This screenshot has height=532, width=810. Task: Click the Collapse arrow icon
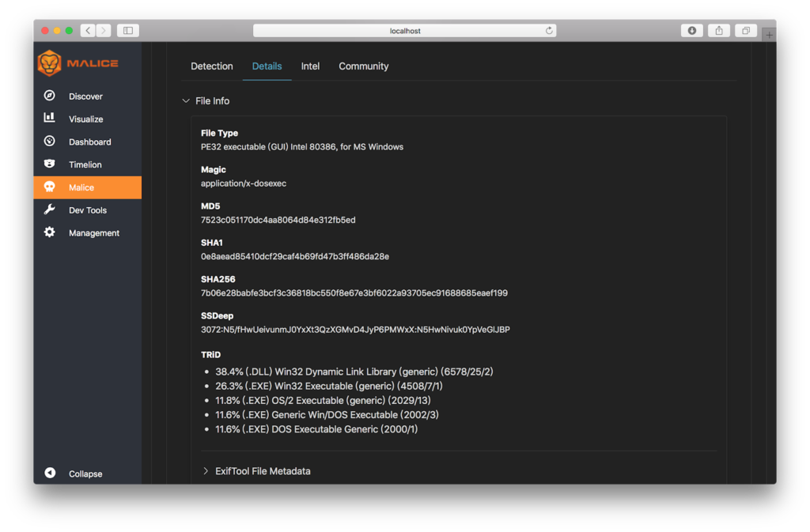[50, 474]
